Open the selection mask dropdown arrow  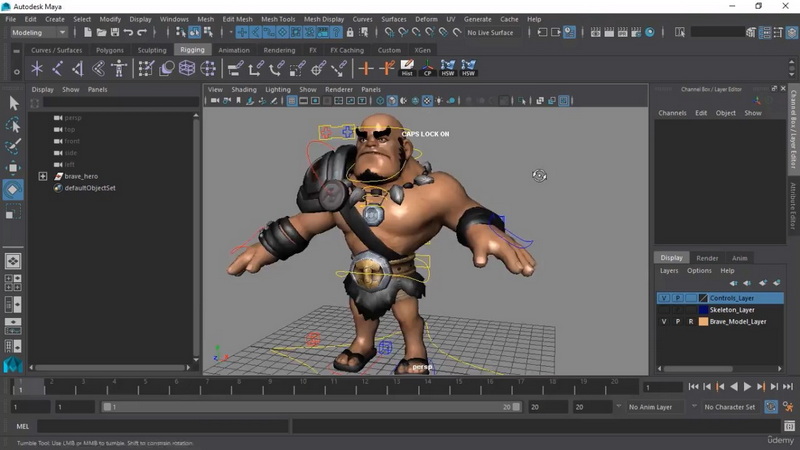[230, 32]
